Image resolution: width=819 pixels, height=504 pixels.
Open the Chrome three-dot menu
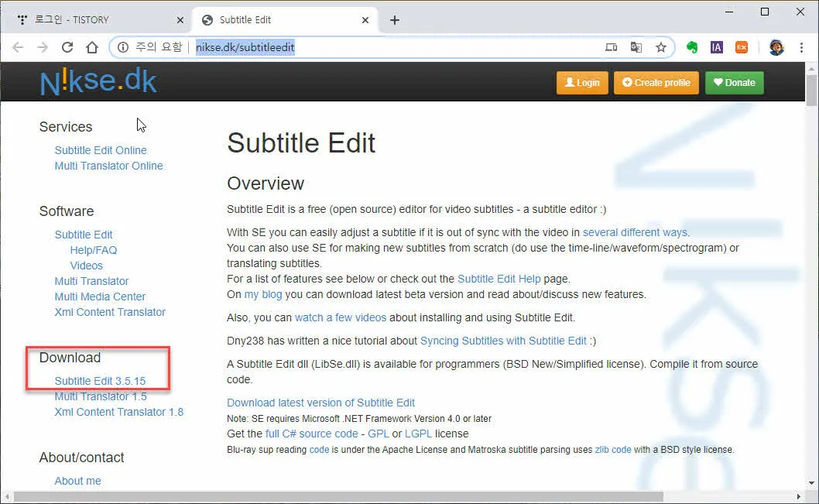801,47
